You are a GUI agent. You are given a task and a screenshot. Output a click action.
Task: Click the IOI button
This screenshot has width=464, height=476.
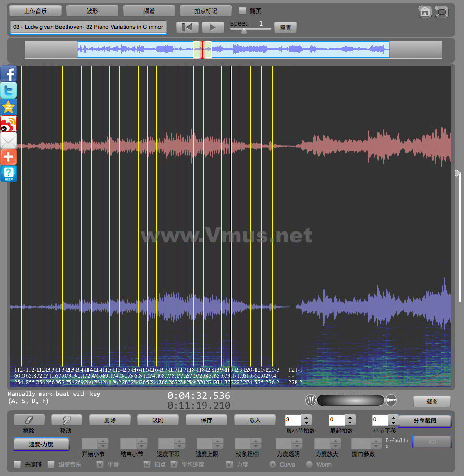pos(432,442)
